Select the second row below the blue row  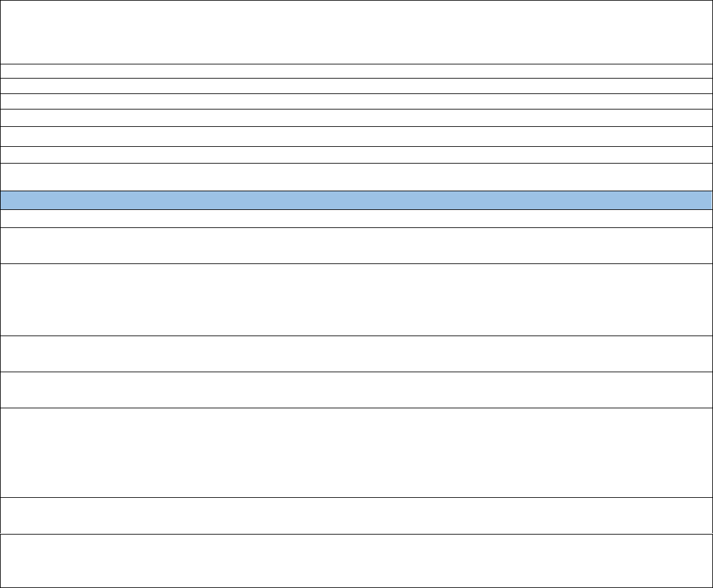pyautogui.click(x=356, y=245)
